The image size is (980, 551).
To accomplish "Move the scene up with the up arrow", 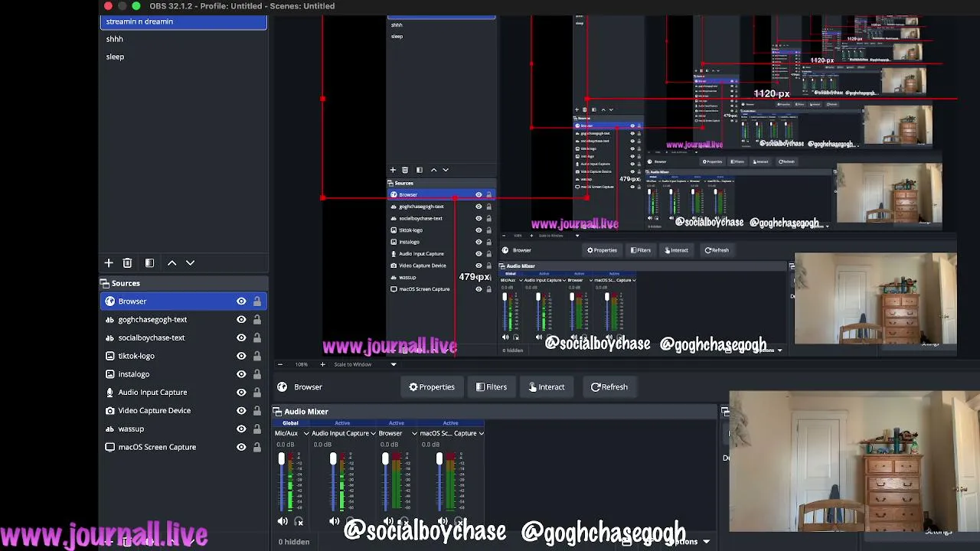I will 171,262.
